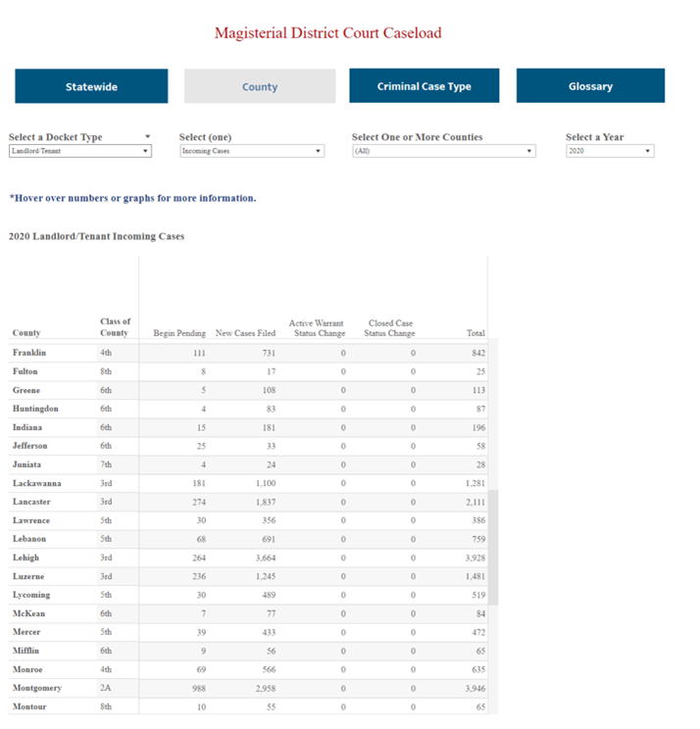
Task: Select the Montgomery county row label
Action: (37, 688)
